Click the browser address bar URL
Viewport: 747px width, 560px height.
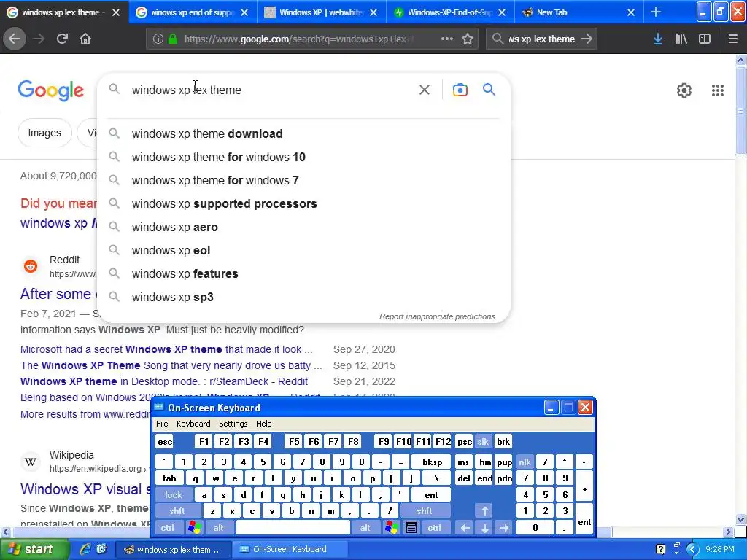[299, 39]
